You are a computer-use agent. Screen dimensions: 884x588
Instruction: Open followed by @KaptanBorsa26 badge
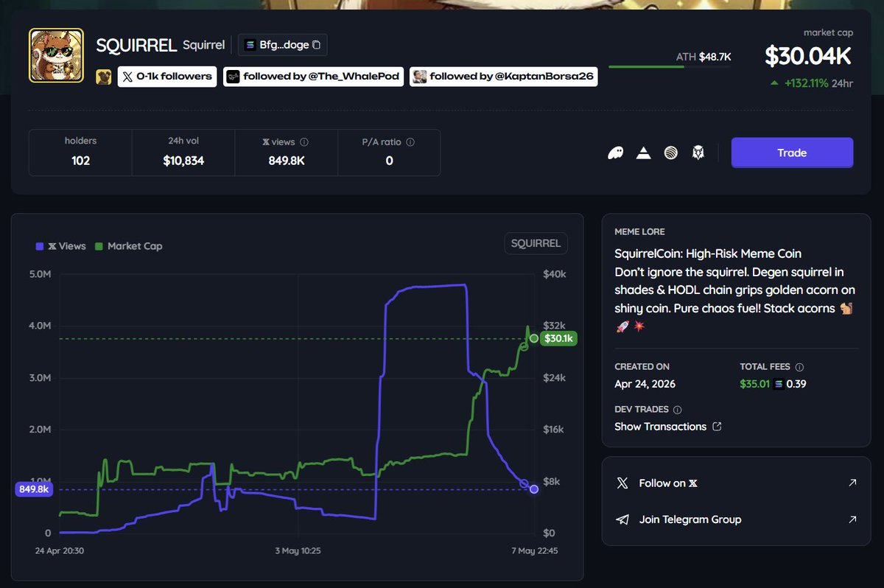point(504,77)
